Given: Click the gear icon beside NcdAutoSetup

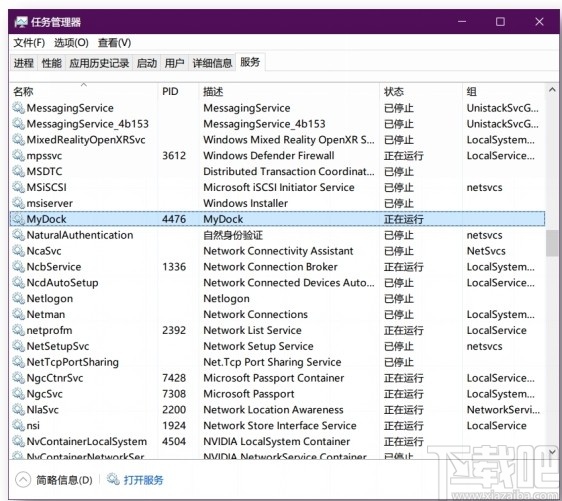Looking at the screenshot, I should 18,283.
